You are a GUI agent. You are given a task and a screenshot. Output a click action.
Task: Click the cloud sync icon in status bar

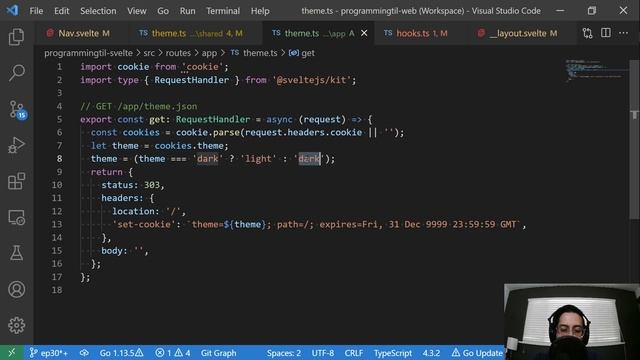pos(84,353)
